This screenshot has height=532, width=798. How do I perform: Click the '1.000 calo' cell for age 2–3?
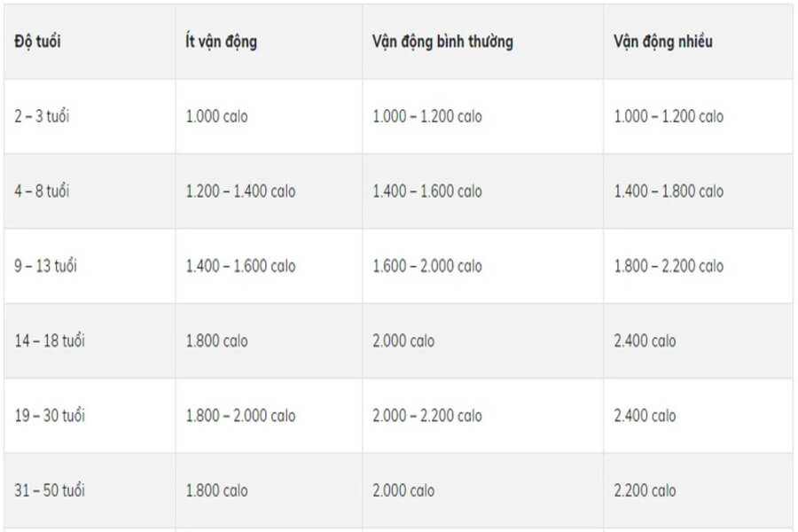(216, 116)
